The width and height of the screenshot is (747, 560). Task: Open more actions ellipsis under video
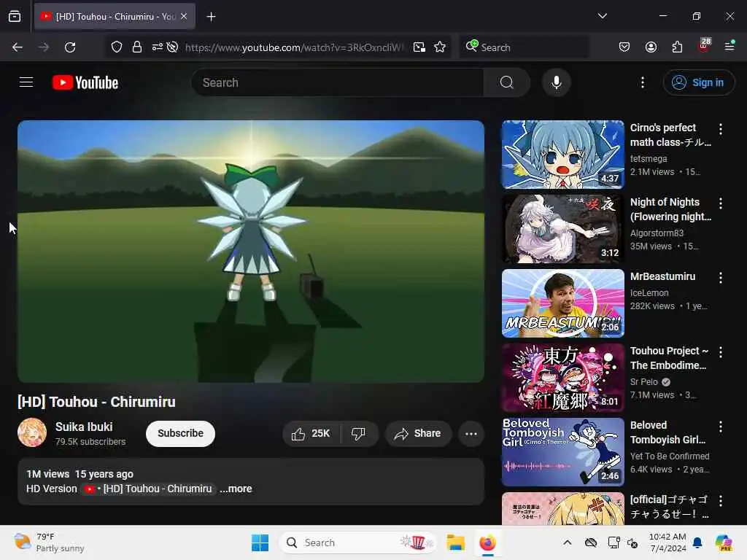pos(471,433)
